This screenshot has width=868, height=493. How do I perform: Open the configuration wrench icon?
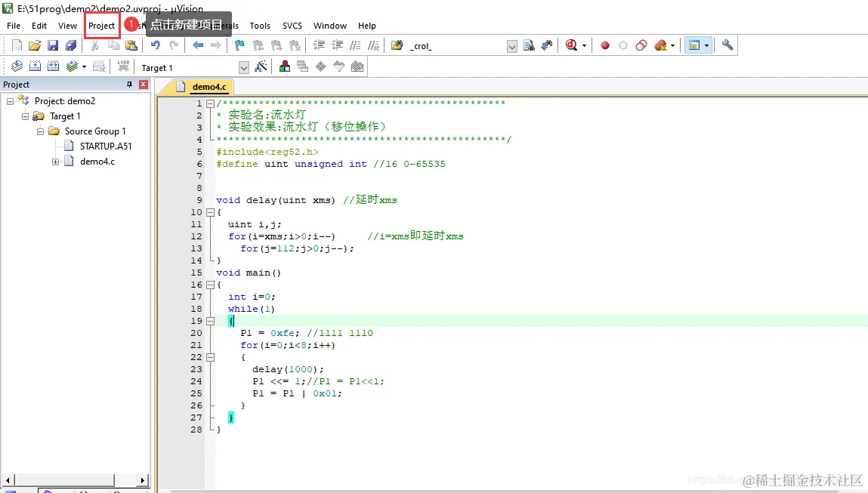tap(727, 45)
